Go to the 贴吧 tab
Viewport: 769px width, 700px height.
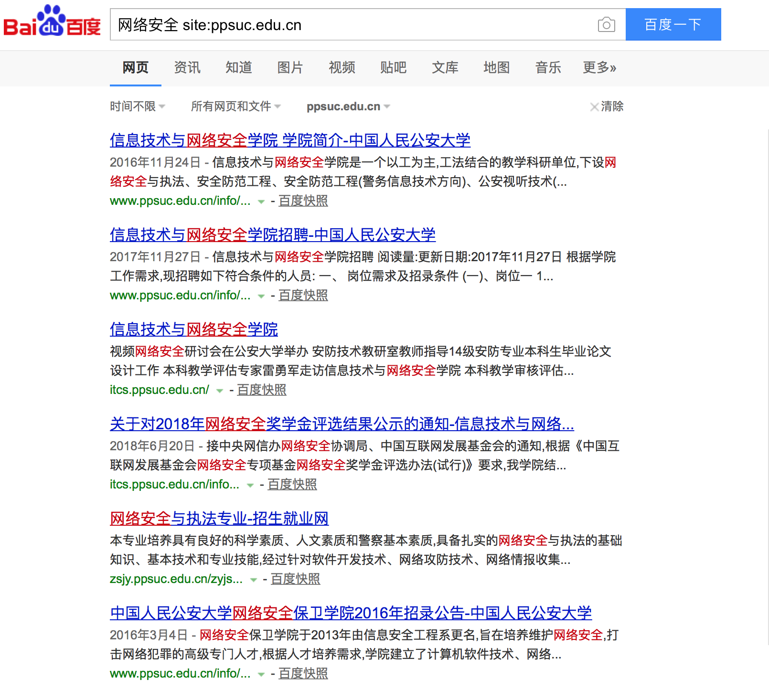pos(394,67)
